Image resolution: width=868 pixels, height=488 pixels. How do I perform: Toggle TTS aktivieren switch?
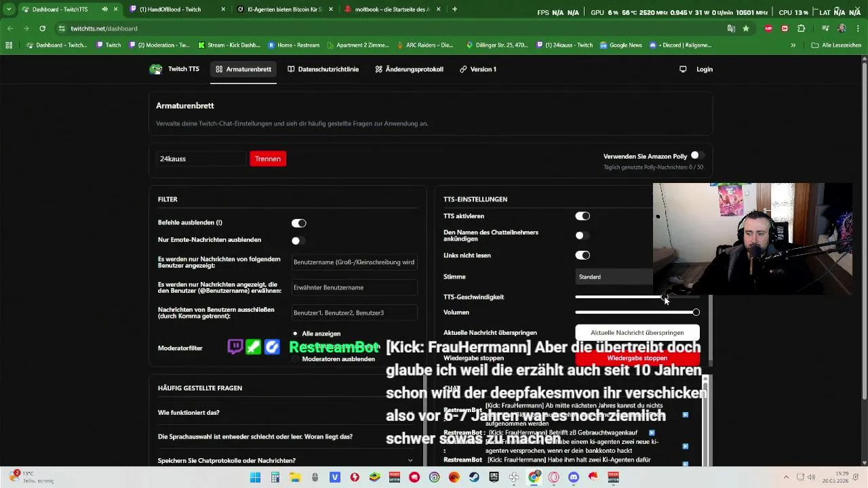tap(583, 216)
